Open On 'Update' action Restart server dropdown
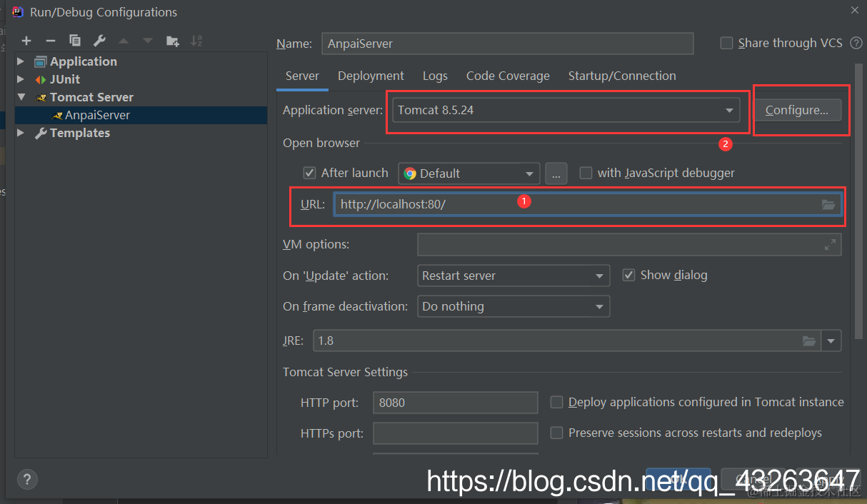Screen dimensions: 867x504 (513, 276)
